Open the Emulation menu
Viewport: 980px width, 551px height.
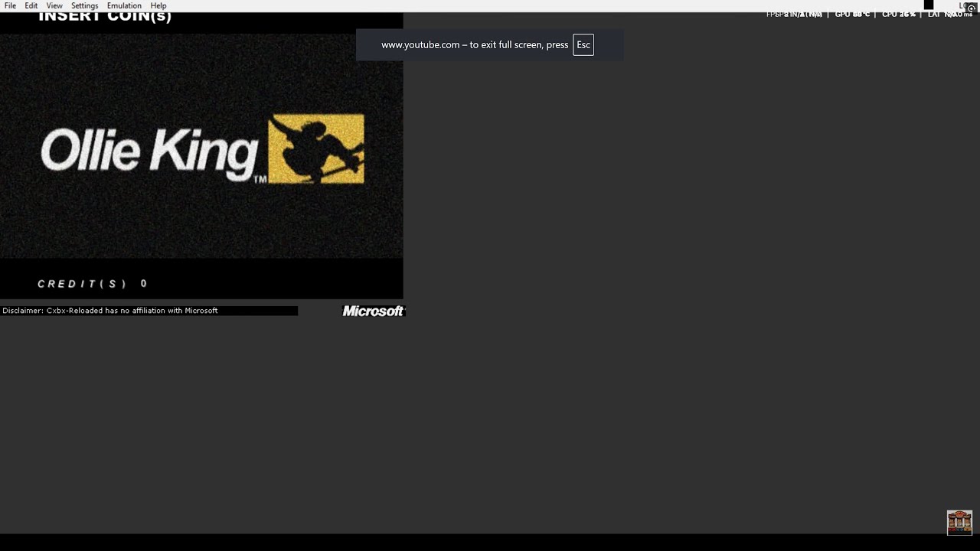pyautogui.click(x=124, y=5)
